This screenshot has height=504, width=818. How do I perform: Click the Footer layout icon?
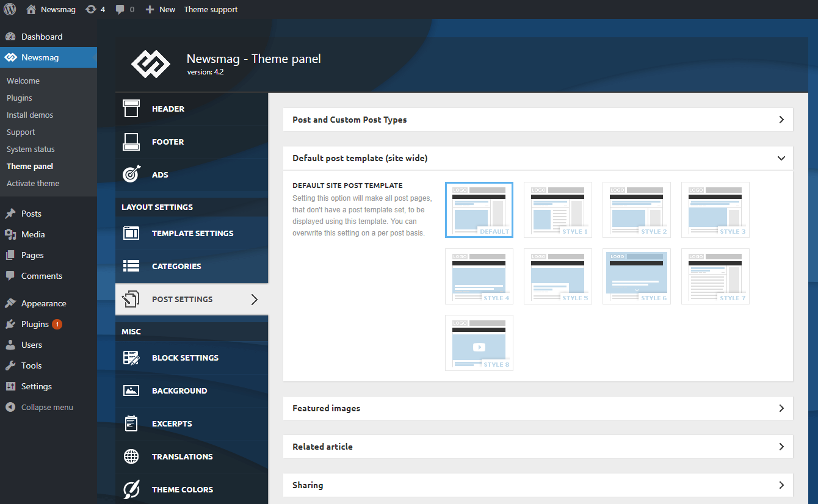pyautogui.click(x=131, y=142)
